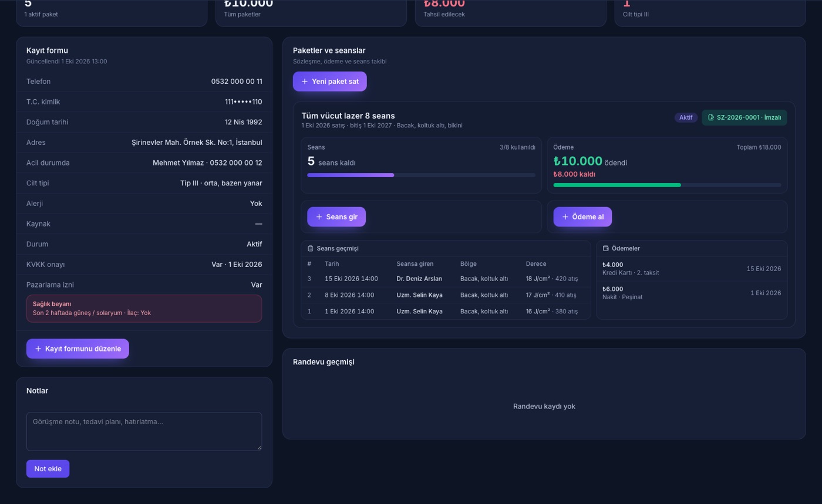Click the signed contract icon in SZ-2026-0001 badge
This screenshot has height=504, width=822.
(x=711, y=118)
